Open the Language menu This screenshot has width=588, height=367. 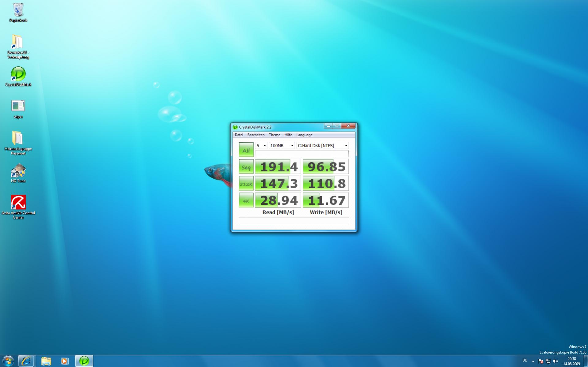pyautogui.click(x=304, y=135)
